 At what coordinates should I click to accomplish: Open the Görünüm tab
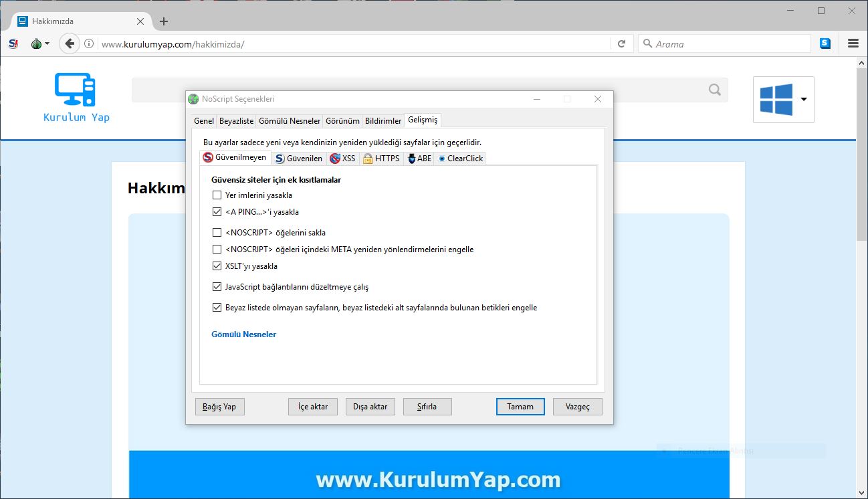pos(342,121)
